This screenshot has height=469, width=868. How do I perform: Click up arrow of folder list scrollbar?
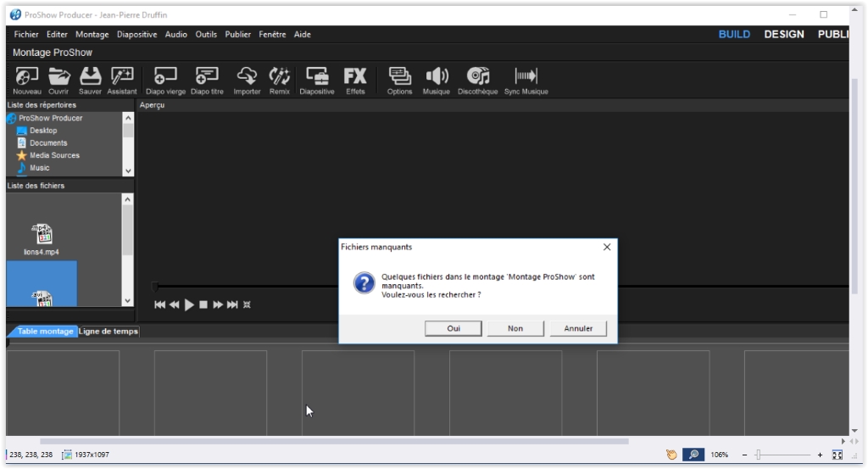tap(128, 118)
